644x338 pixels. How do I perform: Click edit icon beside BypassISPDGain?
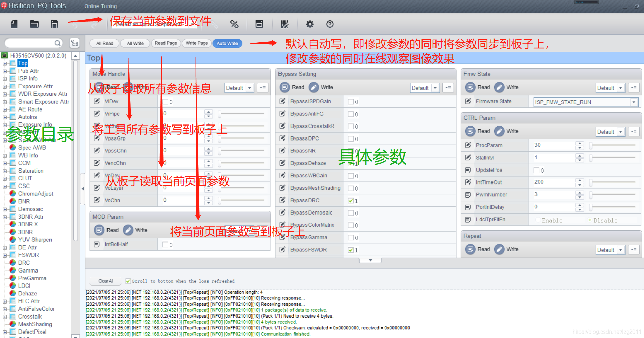click(282, 101)
